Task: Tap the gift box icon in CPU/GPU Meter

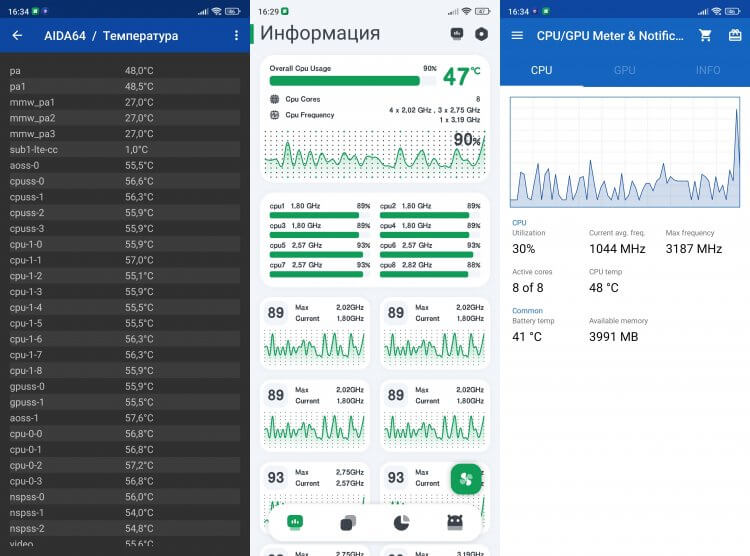Action: 735,35
